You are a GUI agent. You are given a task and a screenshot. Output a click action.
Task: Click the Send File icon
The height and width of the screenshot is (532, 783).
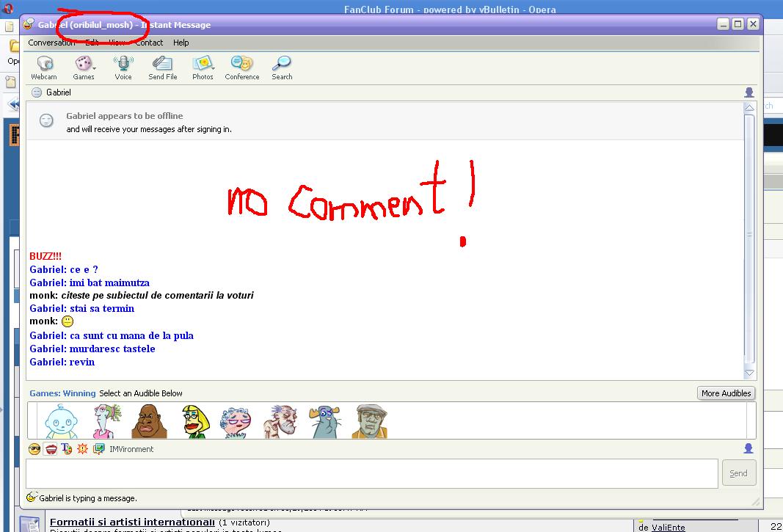162,68
